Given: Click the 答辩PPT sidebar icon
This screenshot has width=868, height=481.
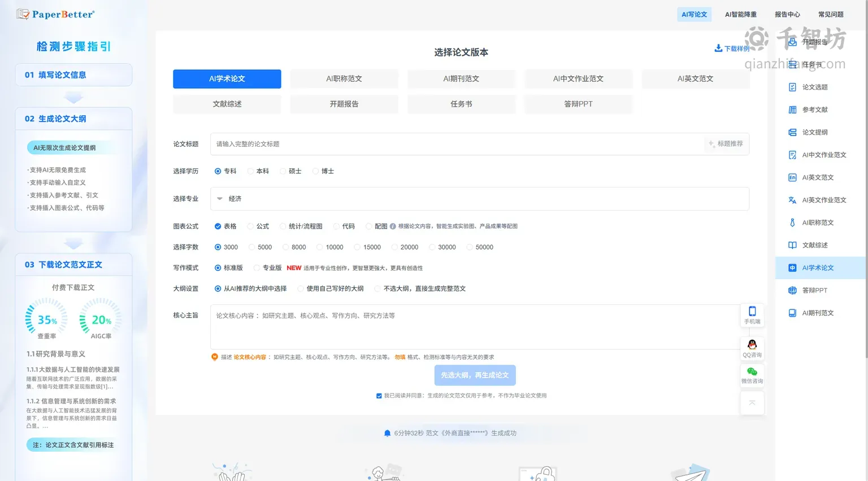Looking at the screenshot, I should click(792, 290).
